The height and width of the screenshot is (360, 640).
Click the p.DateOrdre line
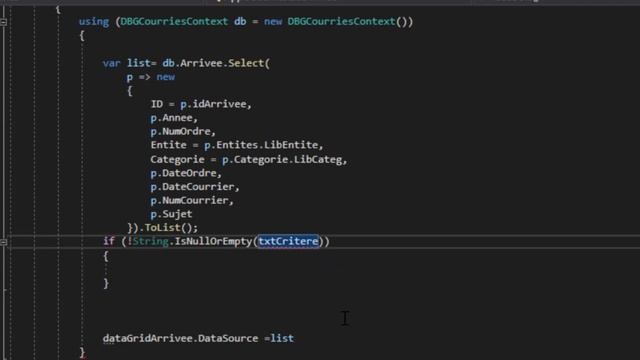(x=186, y=173)
